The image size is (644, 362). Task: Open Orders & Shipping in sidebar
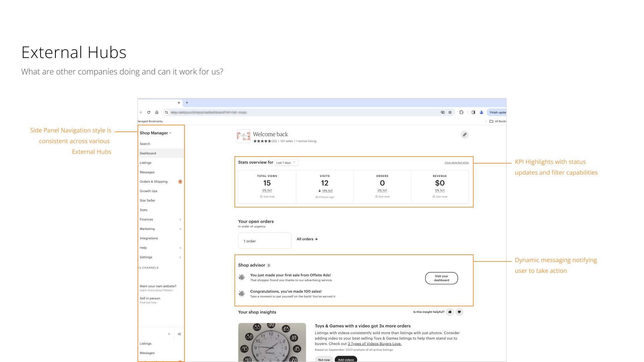[x=154, y=182]
